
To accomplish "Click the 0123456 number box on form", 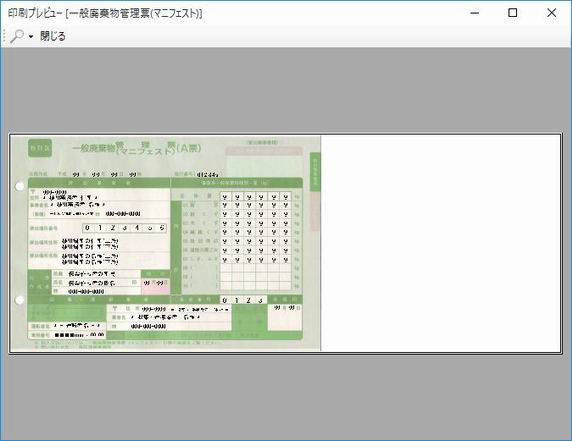I will [125, 228].
